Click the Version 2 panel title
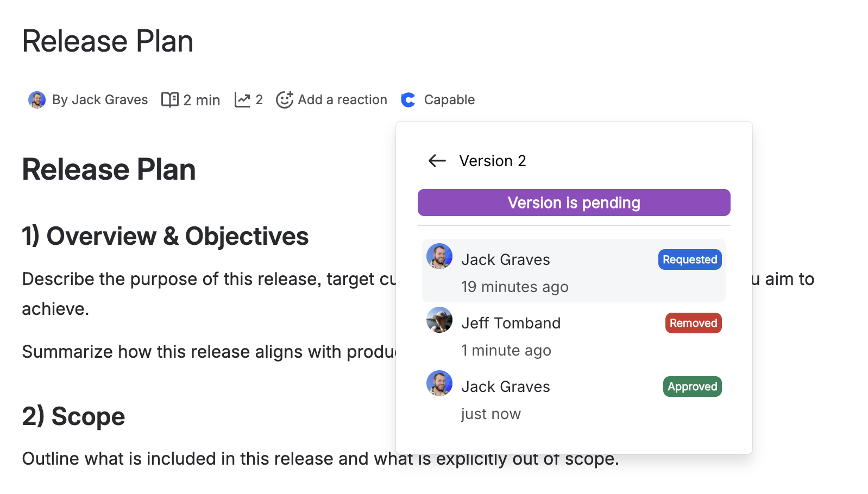 [x=493, y=161]
